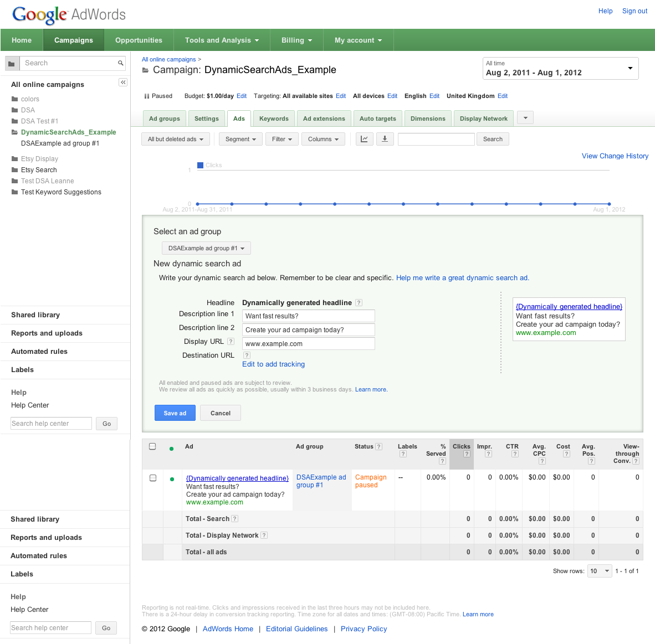Click help icon beside View-through Conv.
Image resolution: width=655 pixels, height=644 pixels.
(636, 461)
